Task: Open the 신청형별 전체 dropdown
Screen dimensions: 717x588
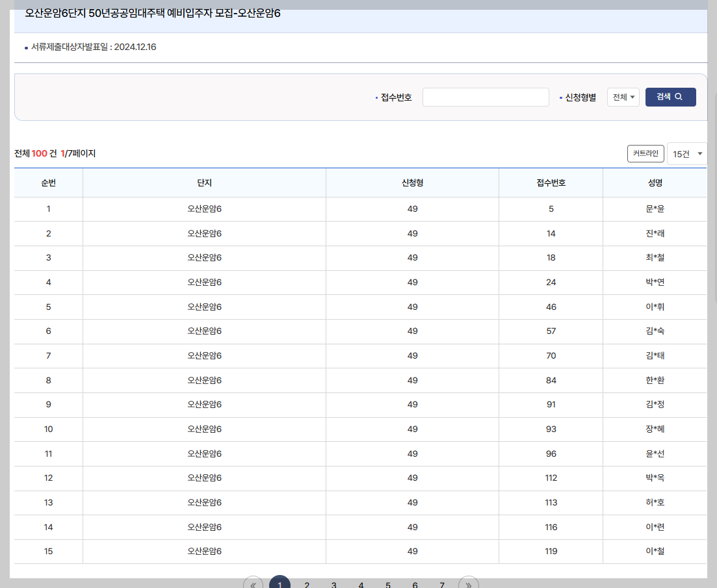Action: [623, 97]
